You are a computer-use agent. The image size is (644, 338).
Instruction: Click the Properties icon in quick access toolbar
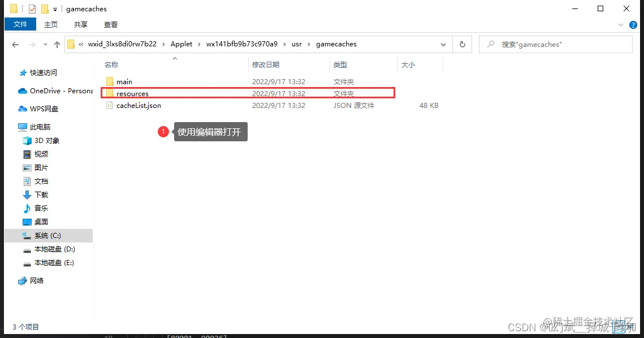click(x=32, y=8)
